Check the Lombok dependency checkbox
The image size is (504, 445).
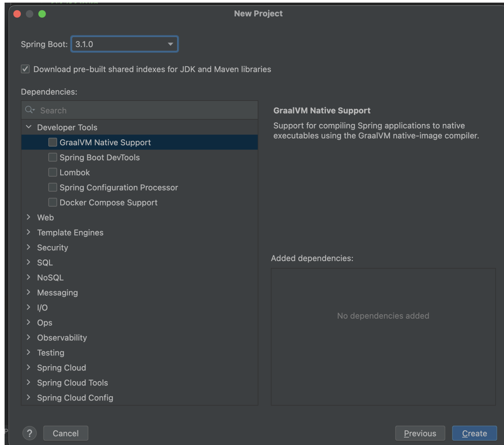(x=53, y=172)
